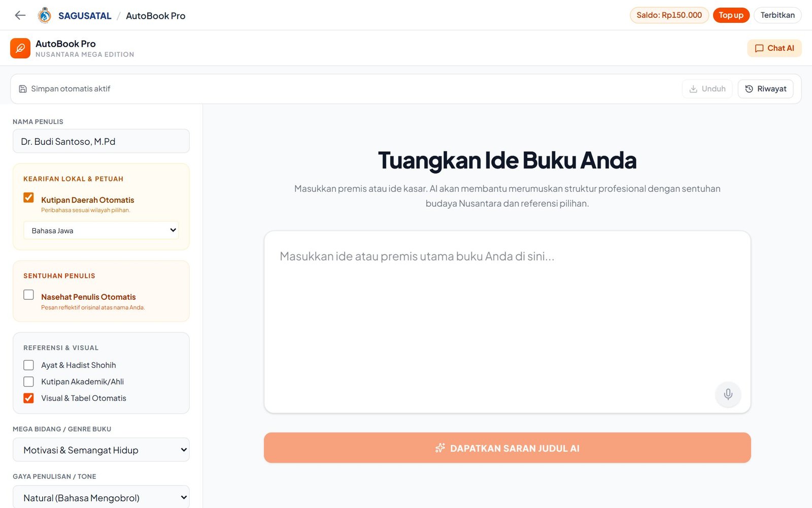Click the Terbitkan publish button
This screenshot has height=508, width=812.
[777, 15]
